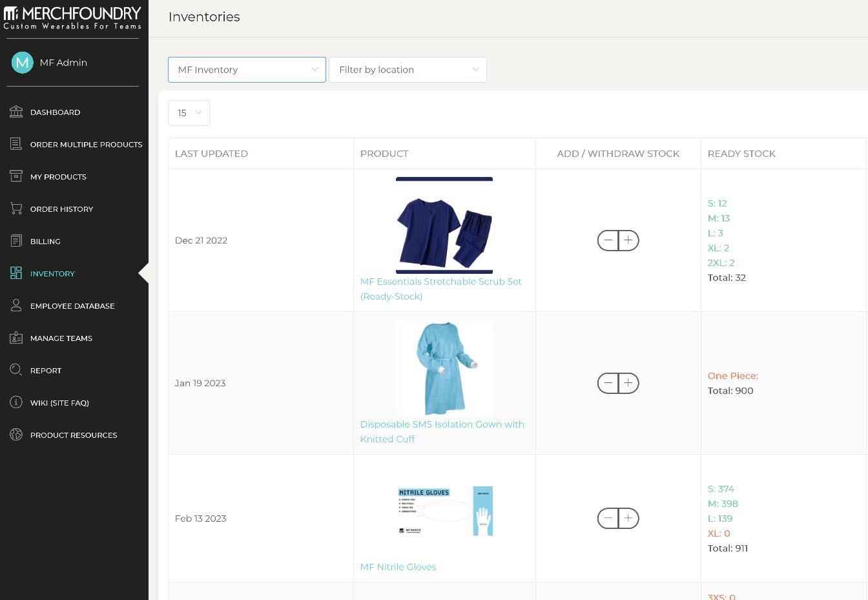Click the Total: 900 stock value
The width and height of the screenshot is (868, 600).
click(730, 391)
